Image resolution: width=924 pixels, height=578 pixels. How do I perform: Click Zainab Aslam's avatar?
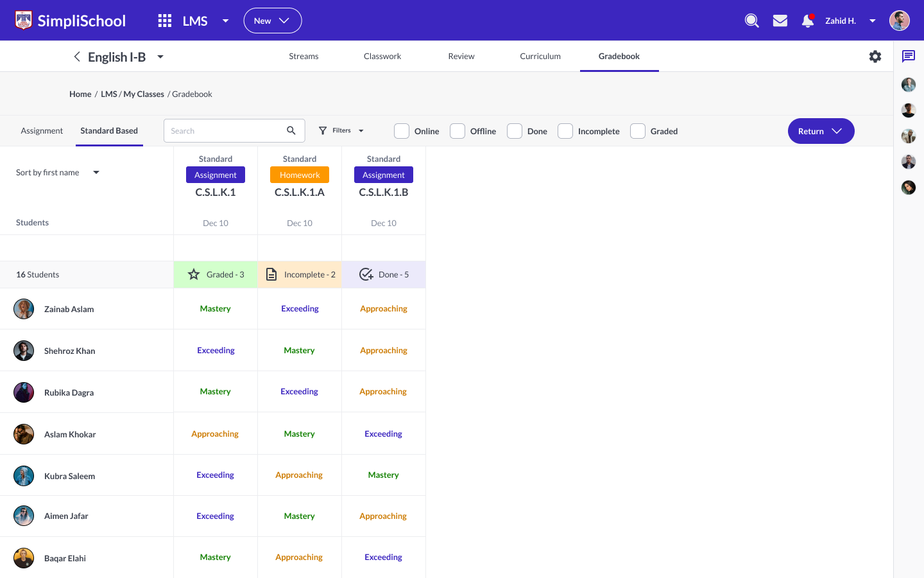24,309
